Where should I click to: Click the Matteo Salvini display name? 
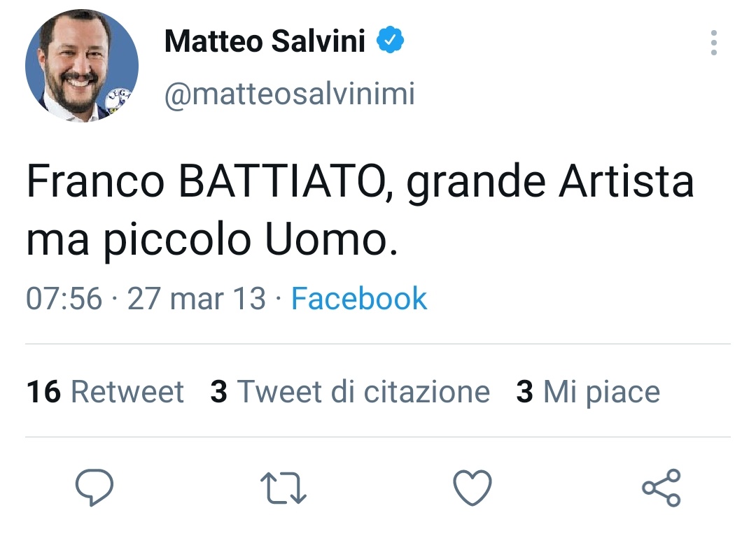265,42
